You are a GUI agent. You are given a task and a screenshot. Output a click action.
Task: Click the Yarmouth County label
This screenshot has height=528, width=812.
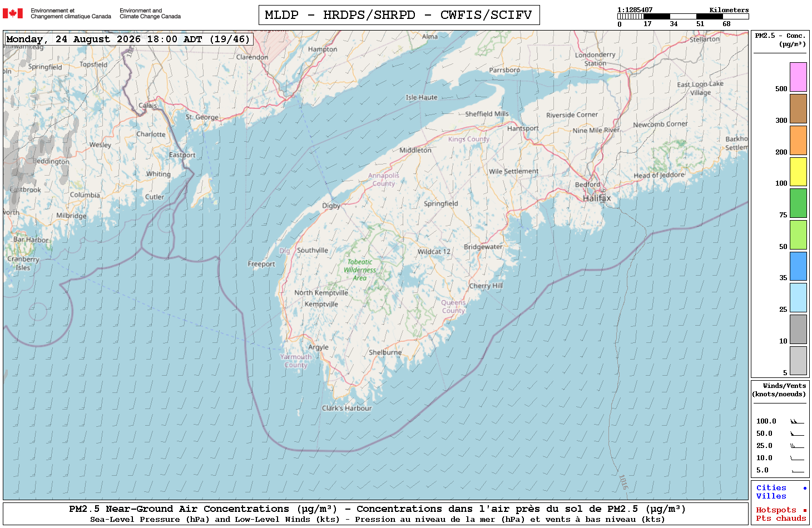click(296, 361)
